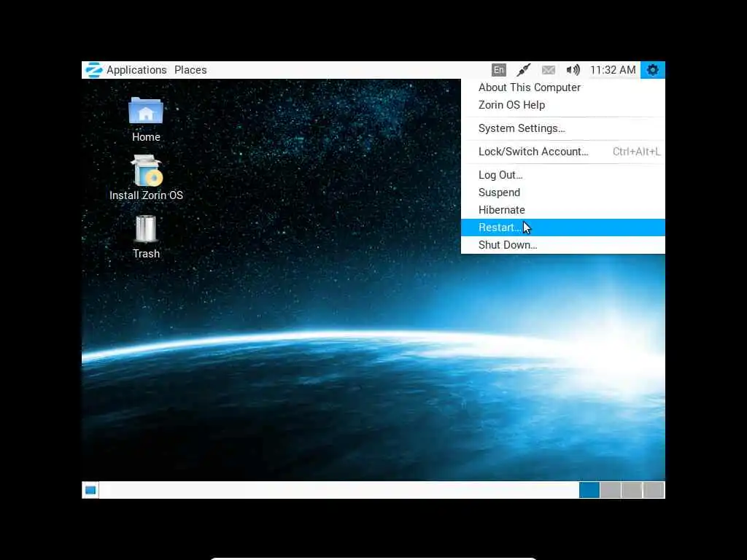Switch to the second workspace
The image size is (747, 560).
(611, 490)
